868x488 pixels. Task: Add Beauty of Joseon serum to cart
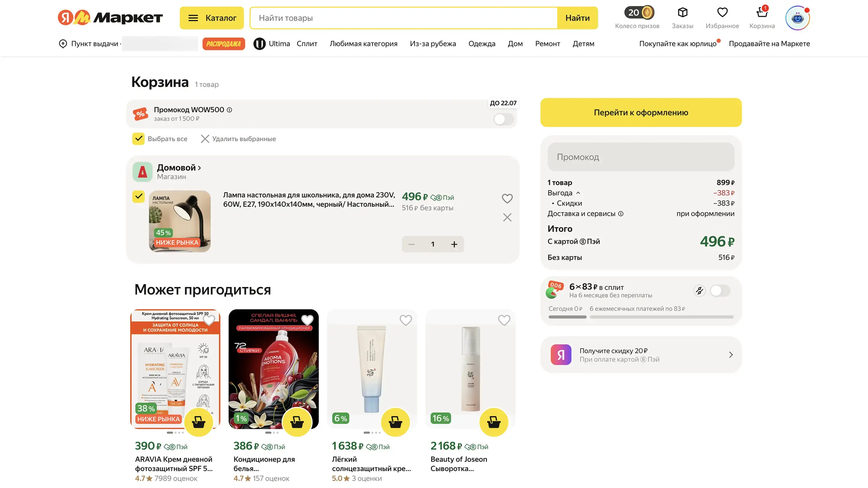[x=494, y=422]
